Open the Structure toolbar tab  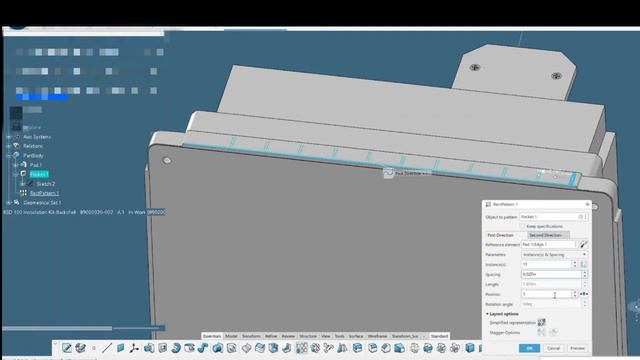(308, 336)
